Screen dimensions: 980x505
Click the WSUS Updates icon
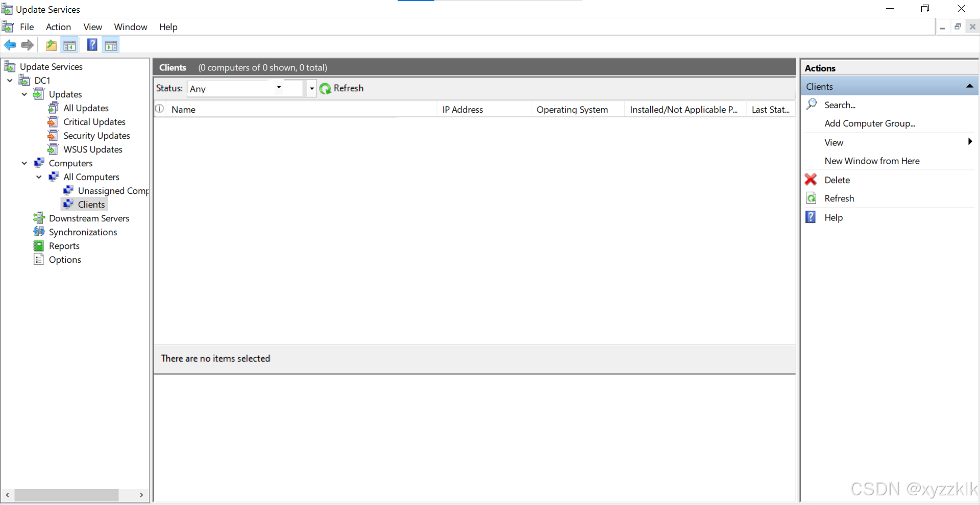(53, 149)
